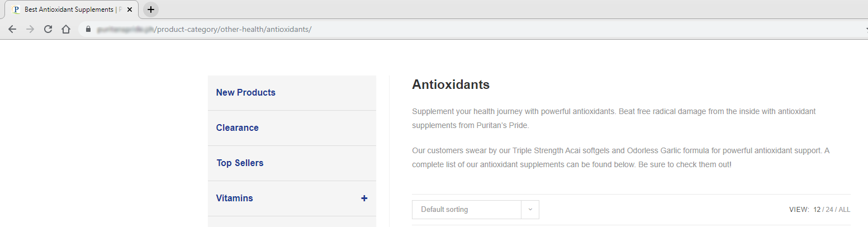Close the Best Antioxidant Supplements tab

pyautogui.click(x=130, y=10)
